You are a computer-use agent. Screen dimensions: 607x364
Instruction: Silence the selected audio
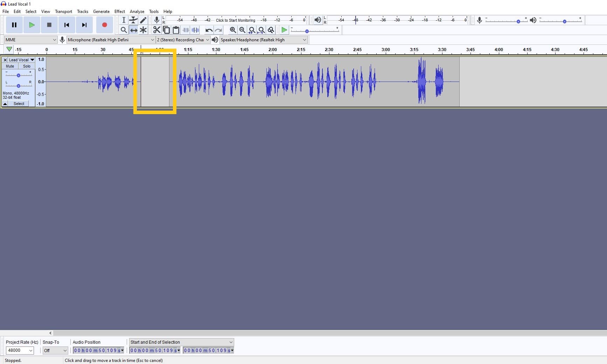pyautogui.click(x=195, y=30)
